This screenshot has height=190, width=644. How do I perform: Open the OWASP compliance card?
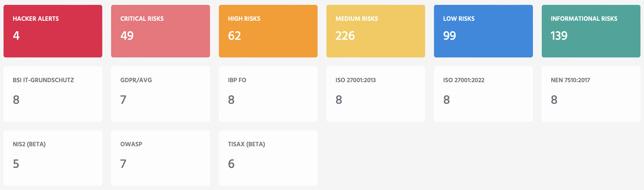[160, 158]
